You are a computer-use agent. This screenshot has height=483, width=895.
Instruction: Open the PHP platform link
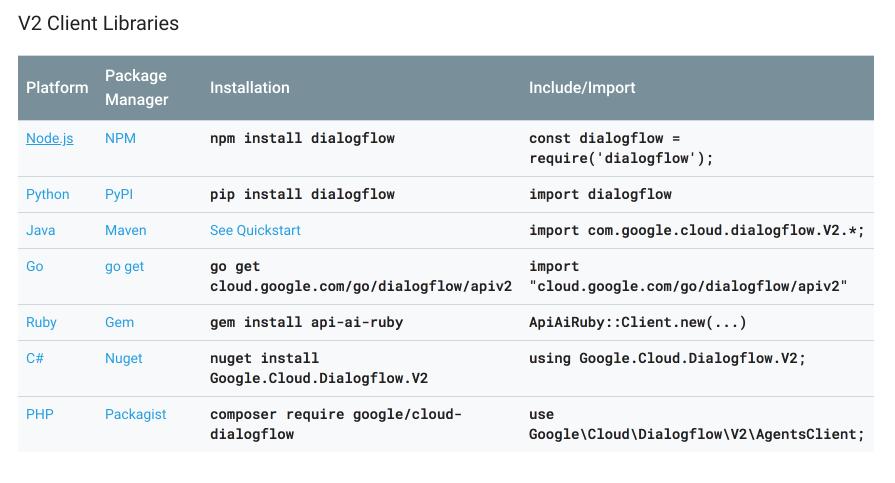tap(40, 414)
